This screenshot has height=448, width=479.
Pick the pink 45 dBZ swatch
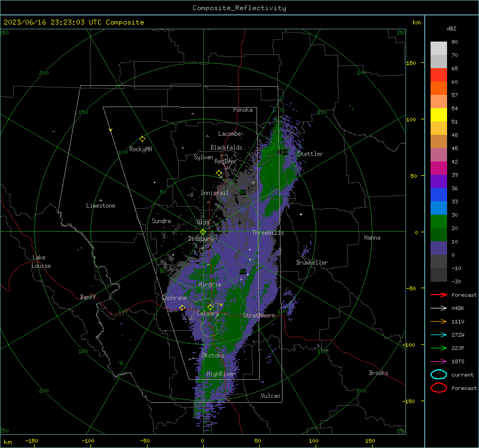[439, 154]
